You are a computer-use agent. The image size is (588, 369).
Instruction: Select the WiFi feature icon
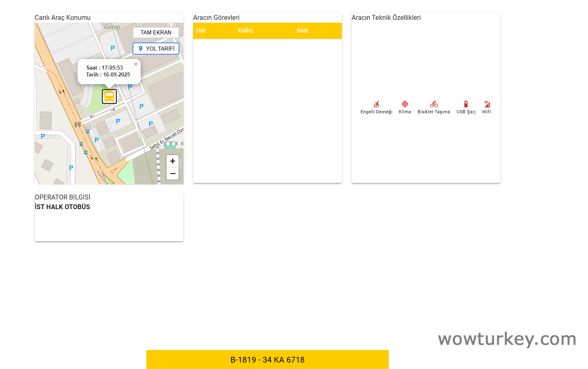[487, 104]
